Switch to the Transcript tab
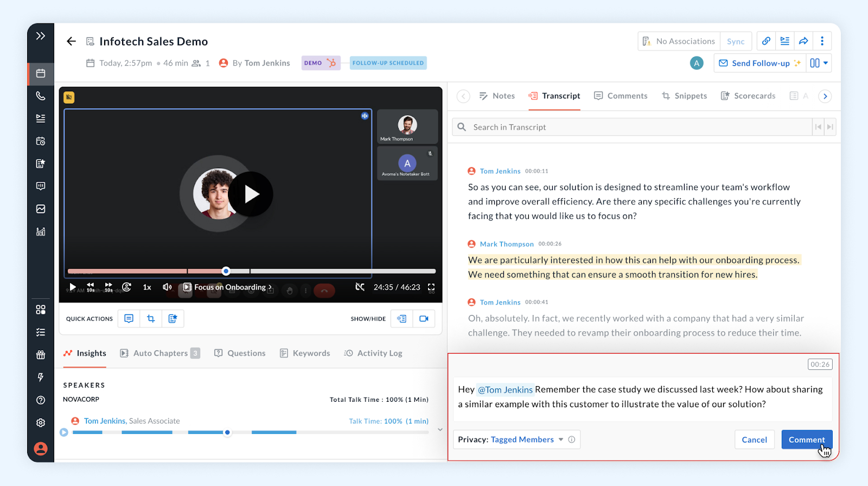 tap(554, 96)
